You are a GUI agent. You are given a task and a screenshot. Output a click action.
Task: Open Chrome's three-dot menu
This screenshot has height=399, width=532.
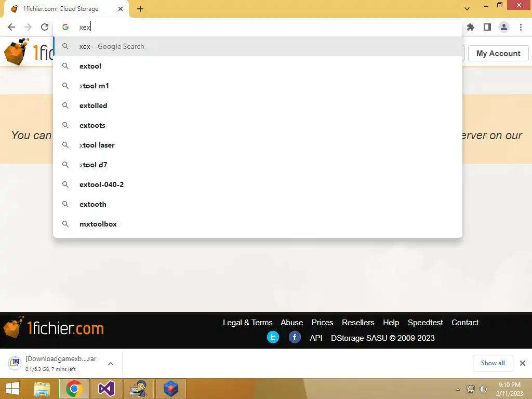click(521, 27)
